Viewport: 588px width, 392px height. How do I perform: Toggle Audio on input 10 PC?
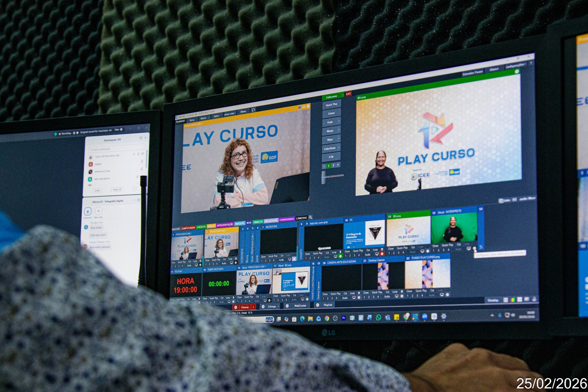tap(367, 254)
